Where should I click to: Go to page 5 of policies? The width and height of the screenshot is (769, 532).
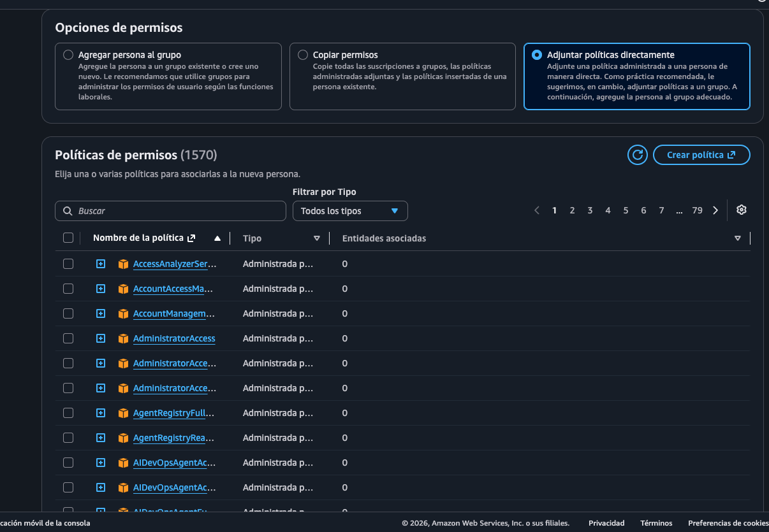point(626,210)
